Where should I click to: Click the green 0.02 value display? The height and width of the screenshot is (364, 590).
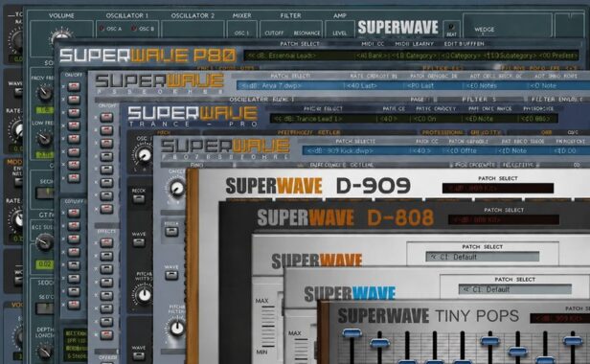coord(45,263)
